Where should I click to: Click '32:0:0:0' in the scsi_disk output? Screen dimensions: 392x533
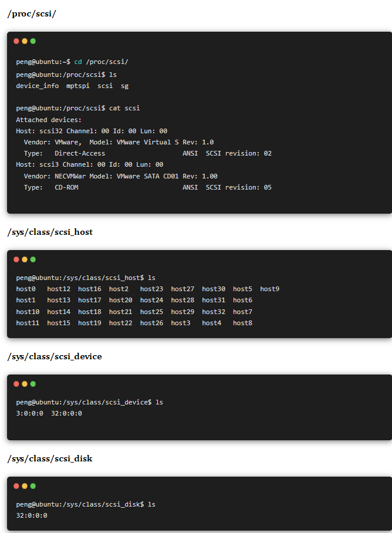(32, 515)
